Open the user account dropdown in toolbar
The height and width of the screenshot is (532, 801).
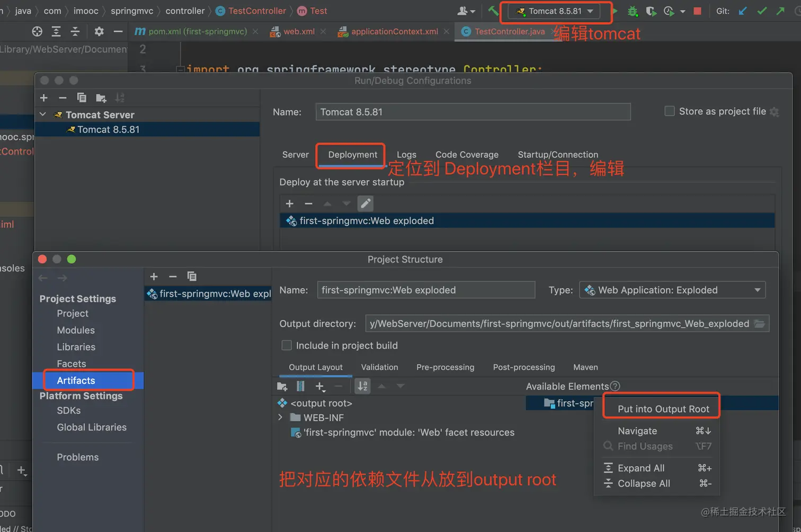point(466,11)
